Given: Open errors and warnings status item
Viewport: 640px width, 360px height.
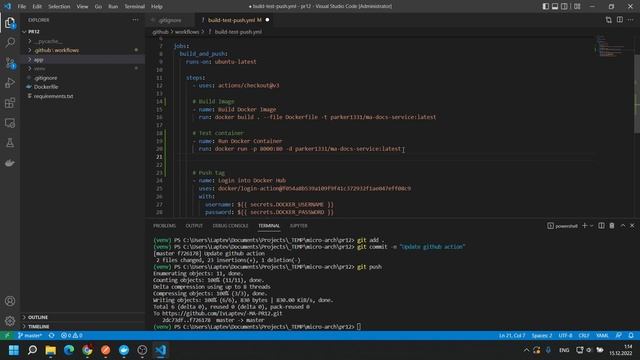Looking at the screenshot, I should click(72, 336).
